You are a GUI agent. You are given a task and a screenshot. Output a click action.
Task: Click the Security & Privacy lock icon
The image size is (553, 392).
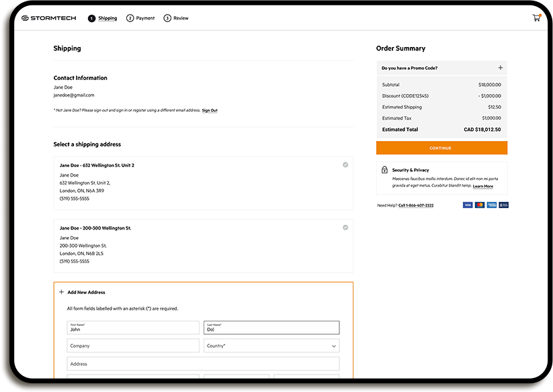click(x=384, y=170)
